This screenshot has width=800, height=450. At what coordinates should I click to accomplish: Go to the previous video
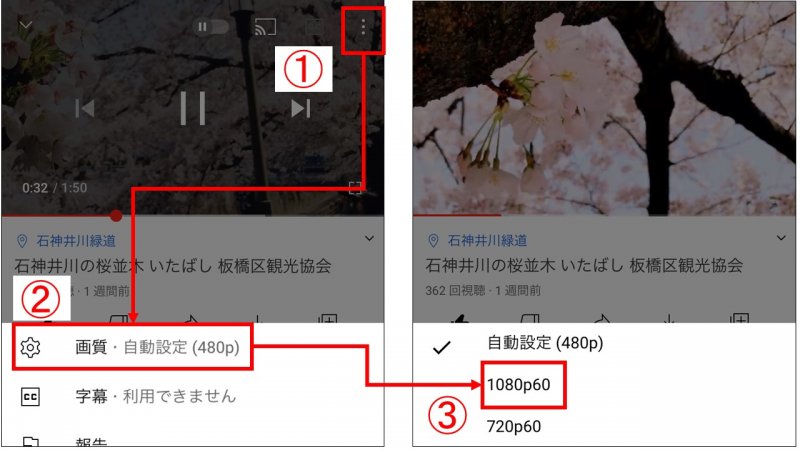pyautogui.click(x=85, y=108)
